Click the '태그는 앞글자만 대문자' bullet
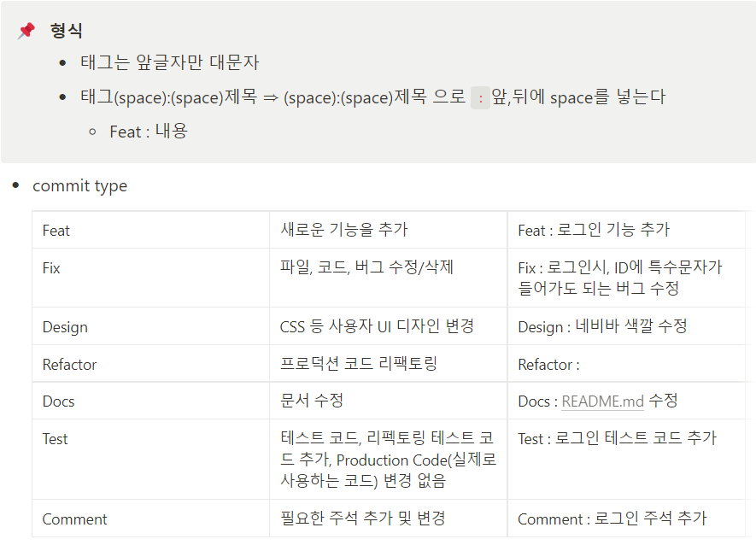The width and height of the screenshot is (756, 545). click(170, 62)
